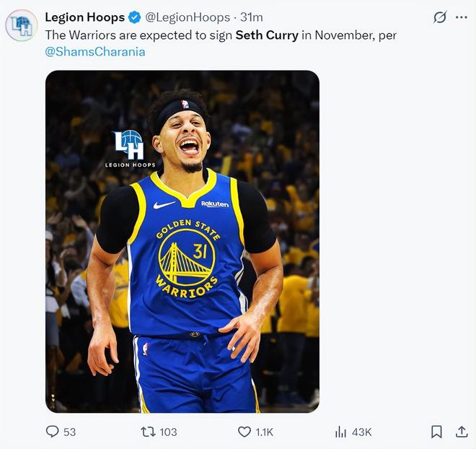Viewport: 476px width, 449px height.
Task: Open the three-dot more options menu
Action: pos(462,17)
